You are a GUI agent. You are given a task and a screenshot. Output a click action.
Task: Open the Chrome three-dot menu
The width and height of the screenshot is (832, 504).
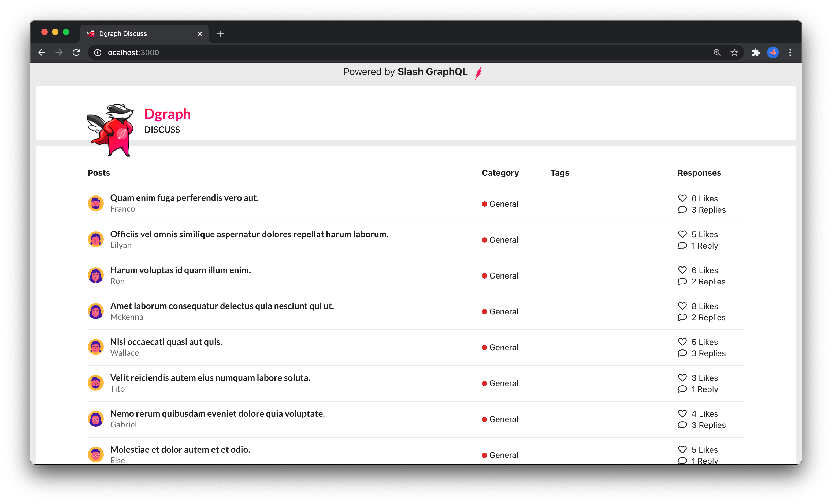pyautogui.click(x=790, y=53)
